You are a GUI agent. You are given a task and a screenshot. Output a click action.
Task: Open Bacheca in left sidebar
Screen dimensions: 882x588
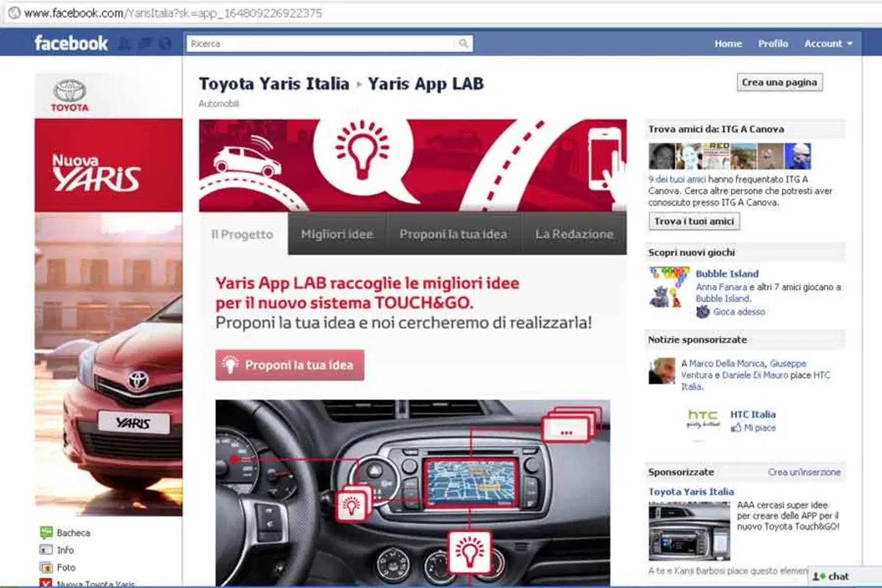click(x=73, y=533)
